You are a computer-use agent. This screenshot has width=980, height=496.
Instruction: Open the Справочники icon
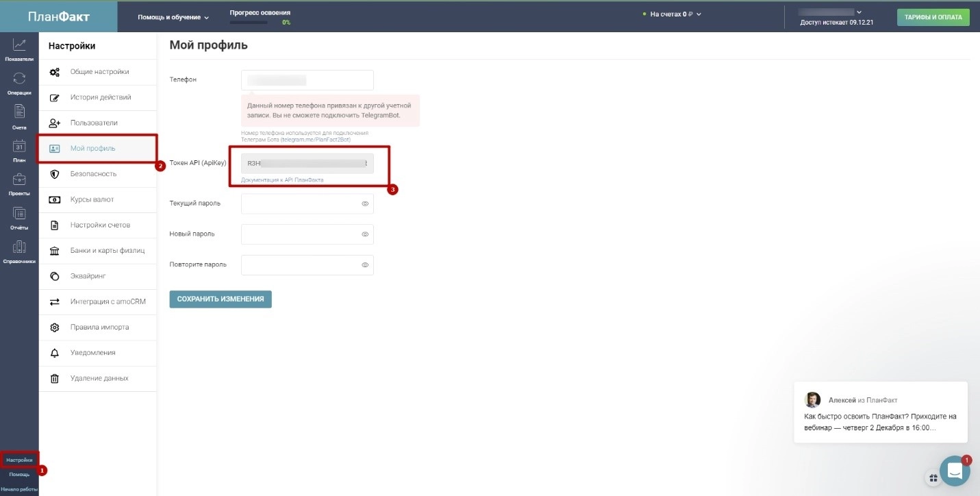coord(19,247)
